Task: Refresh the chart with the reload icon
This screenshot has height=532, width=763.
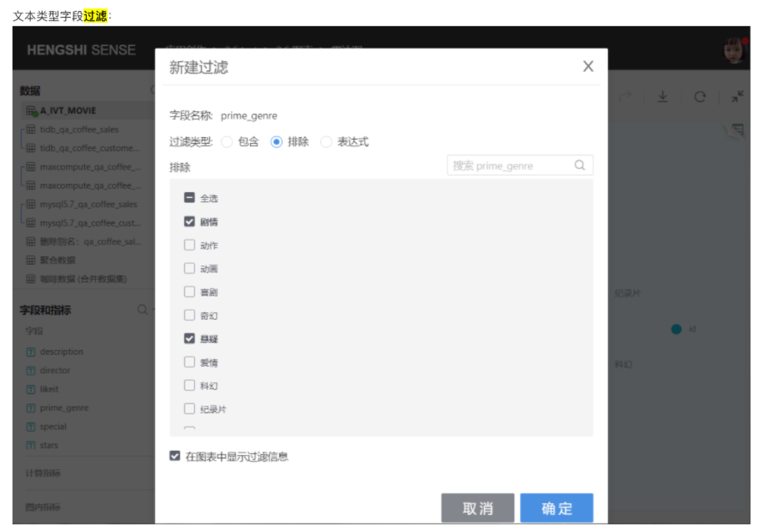Action: (700, 97)
